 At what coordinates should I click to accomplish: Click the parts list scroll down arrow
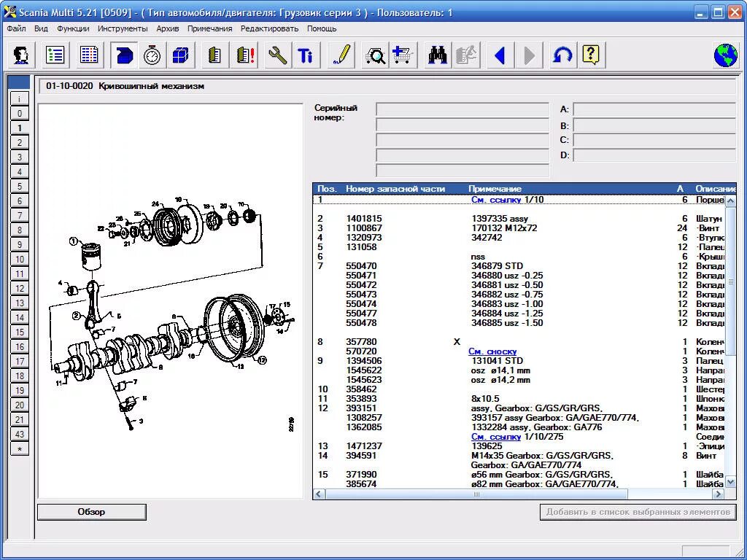[730, 483]
